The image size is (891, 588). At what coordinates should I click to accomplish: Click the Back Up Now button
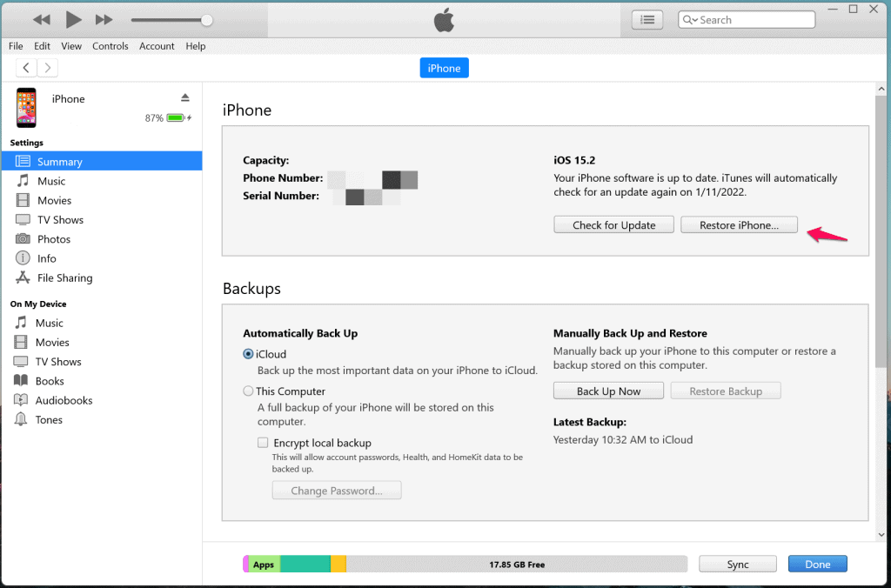(608, 391)
